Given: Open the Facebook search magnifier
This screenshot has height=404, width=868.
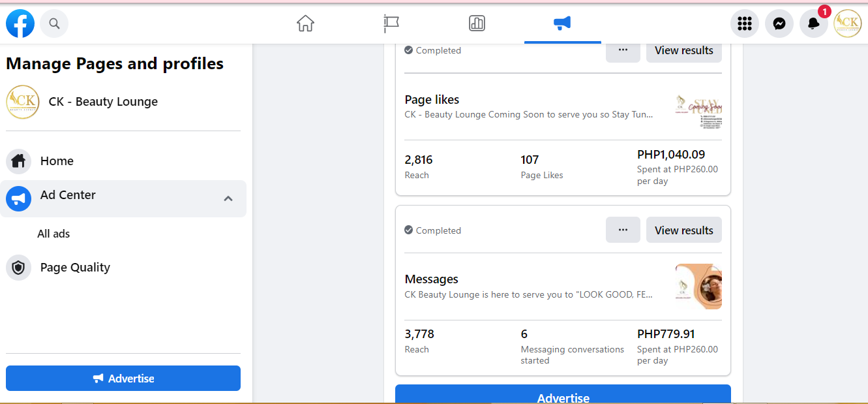Looking at the screenshot, I should click(x=54, y=24).
